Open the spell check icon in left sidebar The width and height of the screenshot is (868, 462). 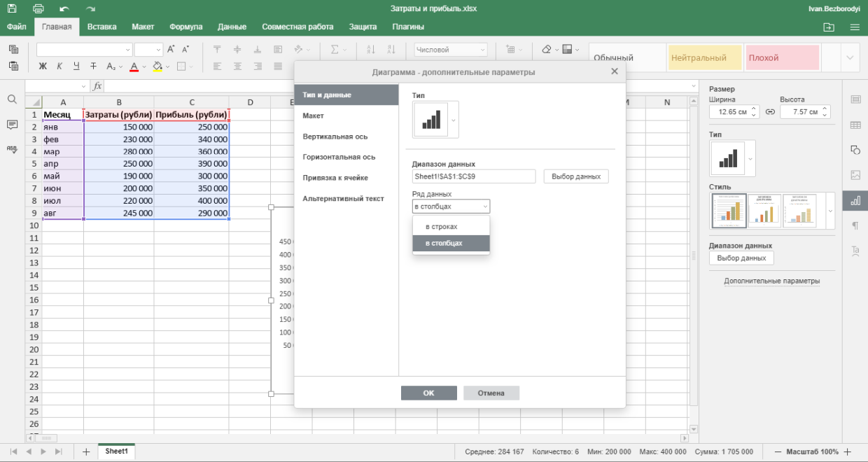pos(12,149)
